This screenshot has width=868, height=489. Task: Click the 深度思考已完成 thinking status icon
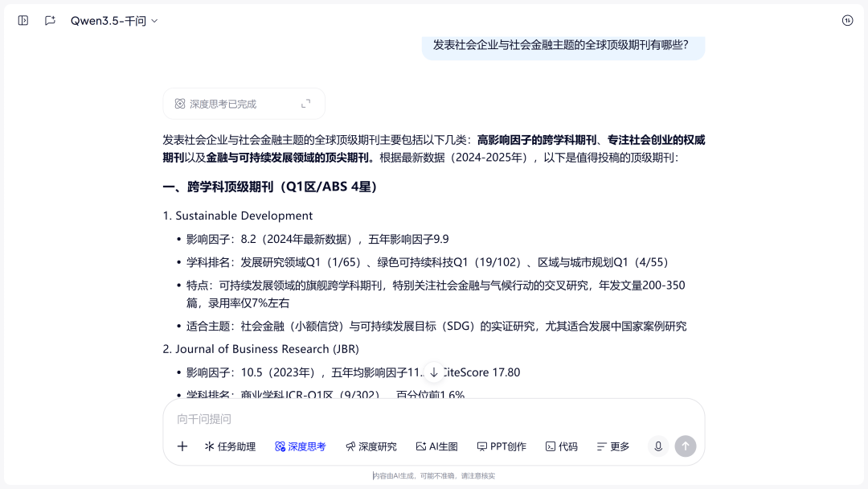click(x=180, y=104)
